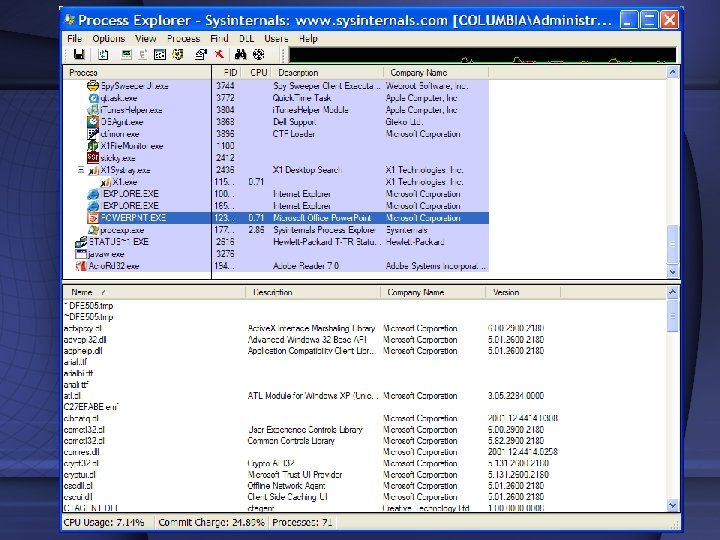The image size is (720, 540).
Task: Open the Help menu
Action: (x=308, y=39)
